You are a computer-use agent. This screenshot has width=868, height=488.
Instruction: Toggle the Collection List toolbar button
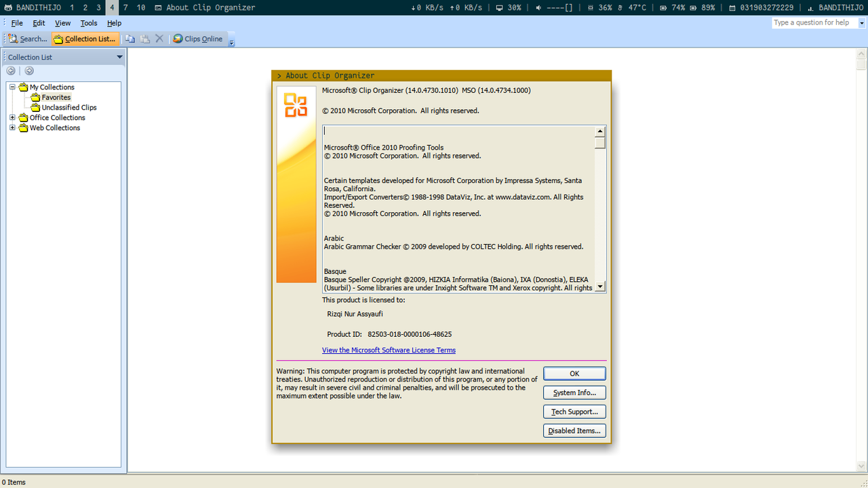[85, 39]
